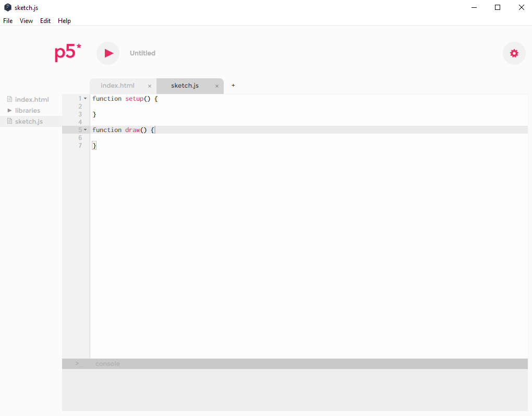Collapse the draw function fold arrow on line 5
The image size is (532, 416).
click(x=86, y=130)
